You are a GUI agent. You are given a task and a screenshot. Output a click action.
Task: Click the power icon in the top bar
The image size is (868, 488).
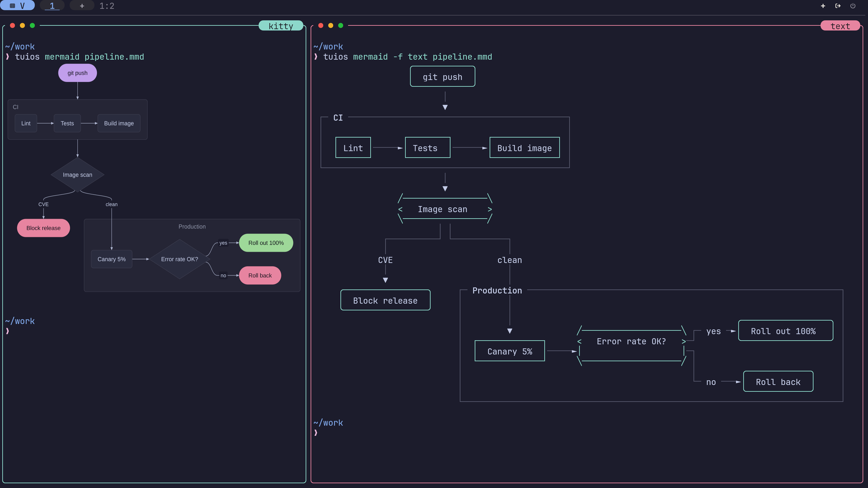tap(853, 6)
